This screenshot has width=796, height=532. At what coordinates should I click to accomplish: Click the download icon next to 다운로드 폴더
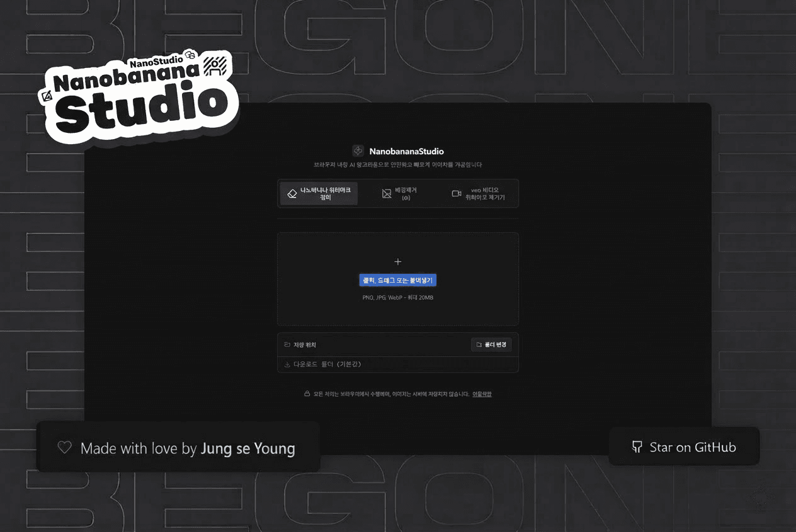[x=287, y=364]
